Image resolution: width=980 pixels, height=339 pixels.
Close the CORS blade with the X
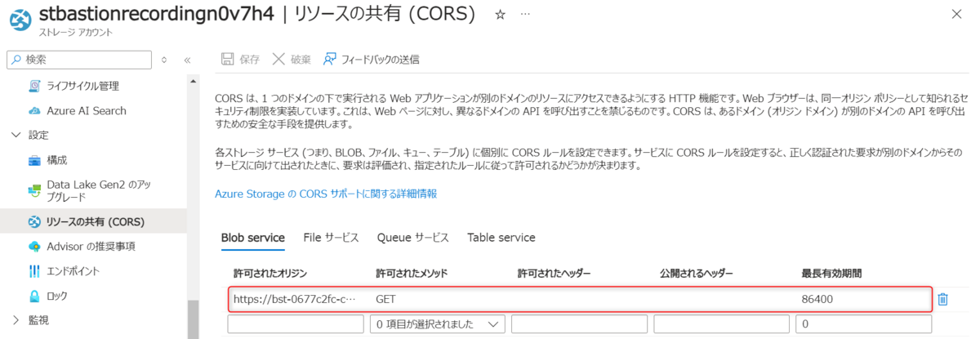(956, 14)
